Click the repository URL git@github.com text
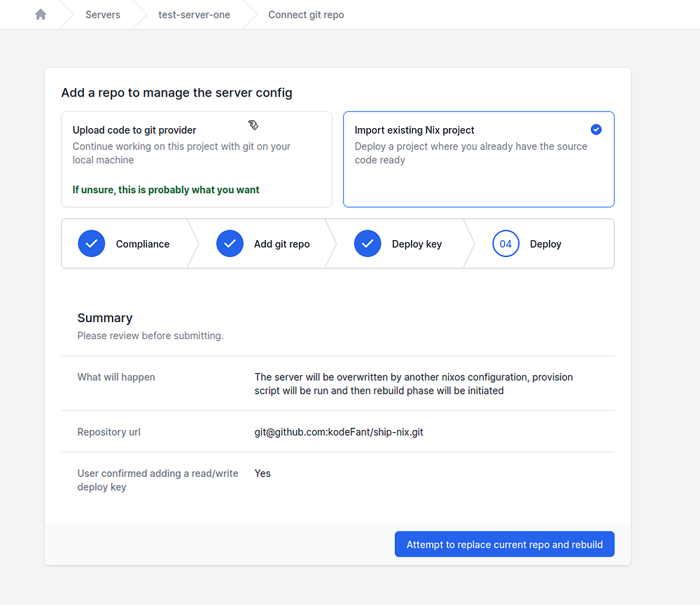Viewport: 700px width, 605px height. [x=339, y=432]
